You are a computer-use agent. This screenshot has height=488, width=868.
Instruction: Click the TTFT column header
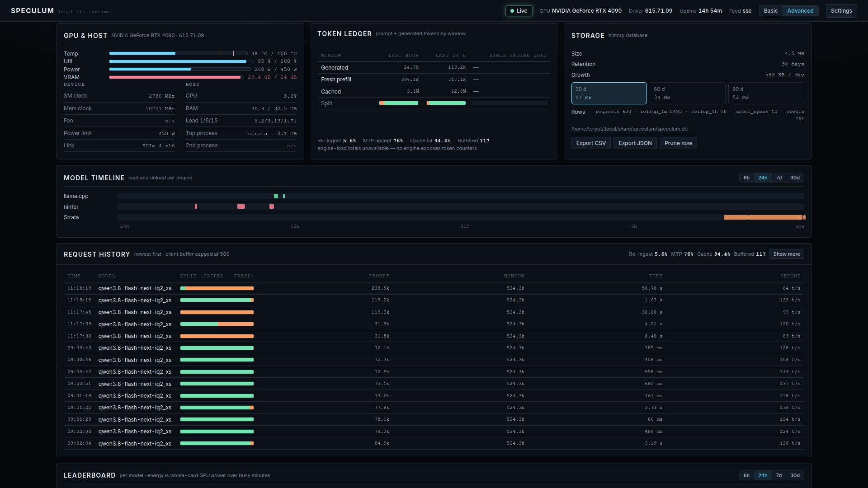point(656,276)
